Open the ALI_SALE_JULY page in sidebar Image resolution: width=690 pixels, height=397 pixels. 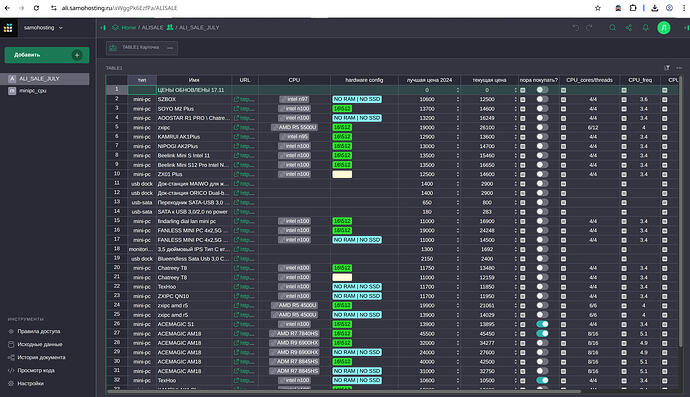click(x=45, y=79)
